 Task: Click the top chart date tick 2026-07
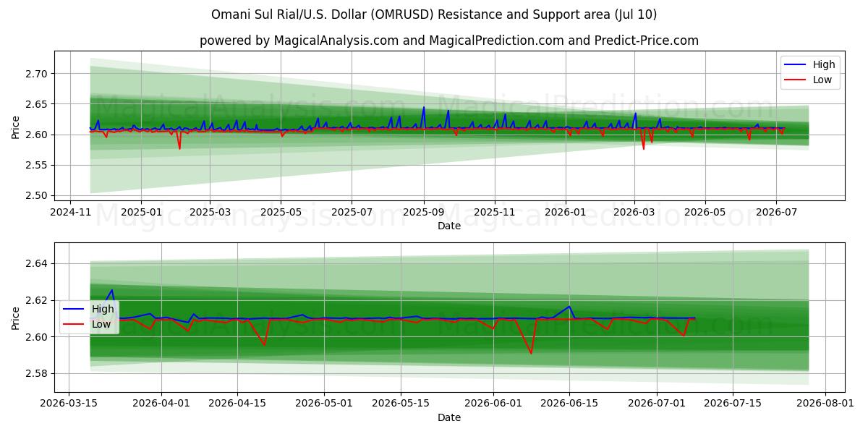775,213
